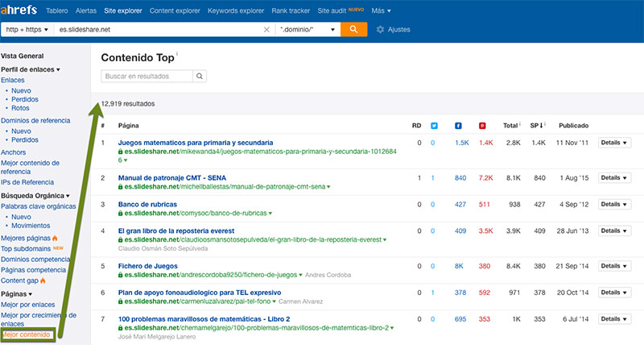Open Details dropdown for Fichero de Juegos row
Viewport: 644px width, 345px height.
click(614, 266)
